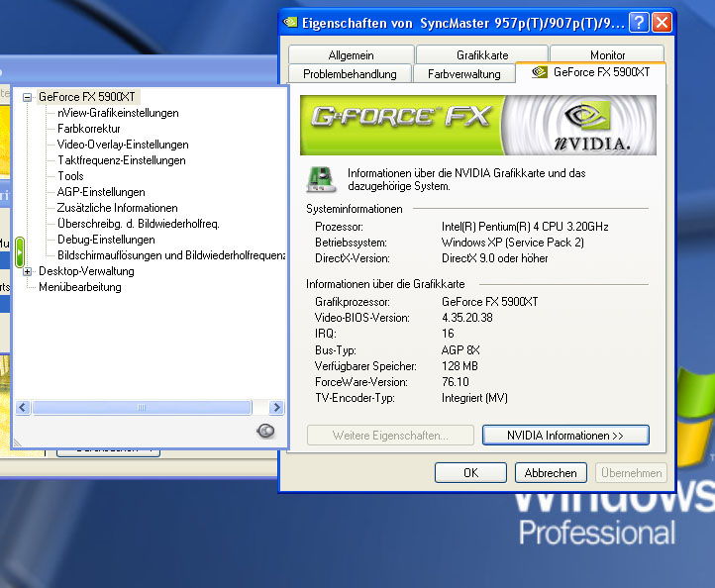Confirm the dialog with OK
The width and height of the screenshot is (715, 588).
point(470,473)
